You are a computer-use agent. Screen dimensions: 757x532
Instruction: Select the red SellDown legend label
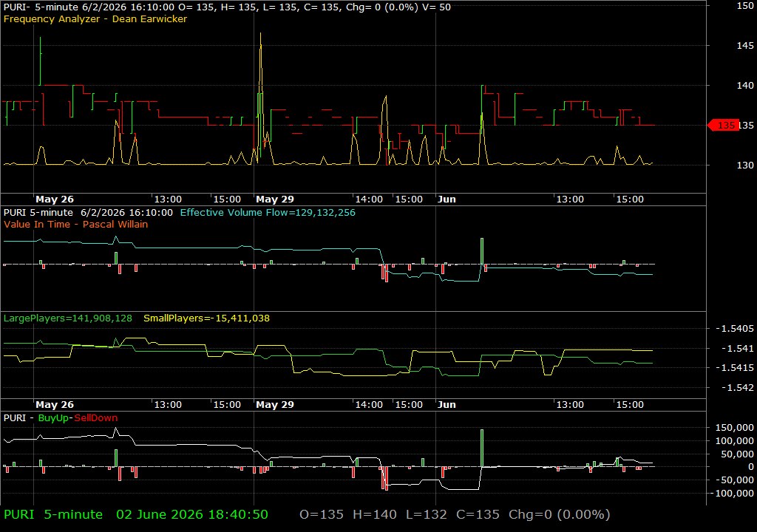tap(95, 417)
